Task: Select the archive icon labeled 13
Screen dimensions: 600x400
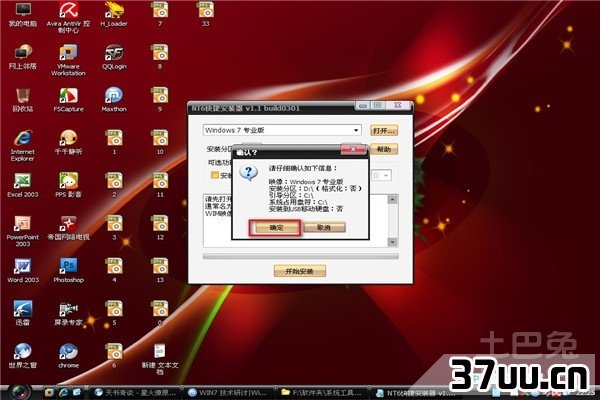Action: click(160, 271)
